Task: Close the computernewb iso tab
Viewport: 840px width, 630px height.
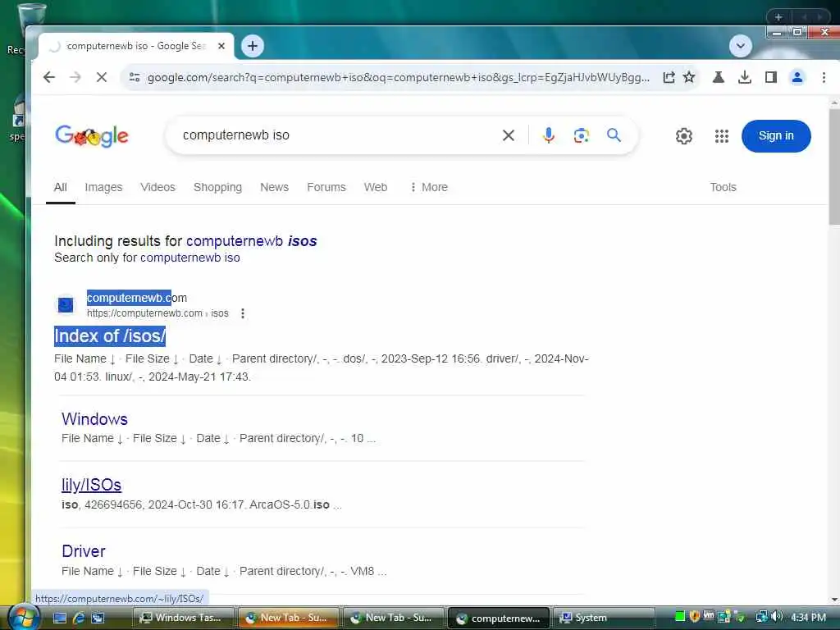Action: point(221,46)
